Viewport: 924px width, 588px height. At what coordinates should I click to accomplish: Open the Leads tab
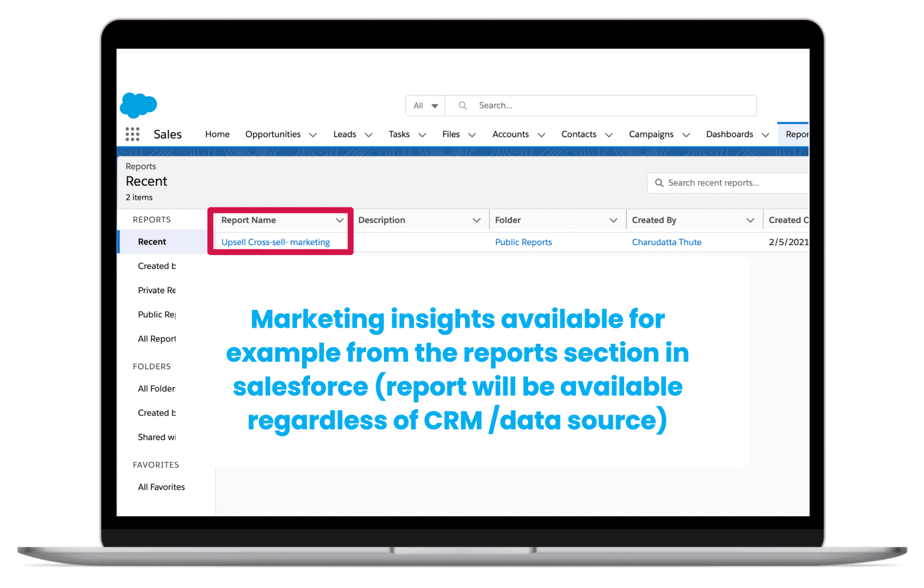tap(345, 134)
